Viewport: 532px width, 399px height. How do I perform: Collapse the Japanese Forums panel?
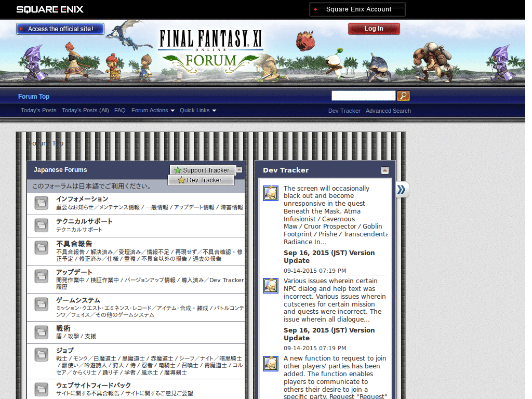point(239,169)
